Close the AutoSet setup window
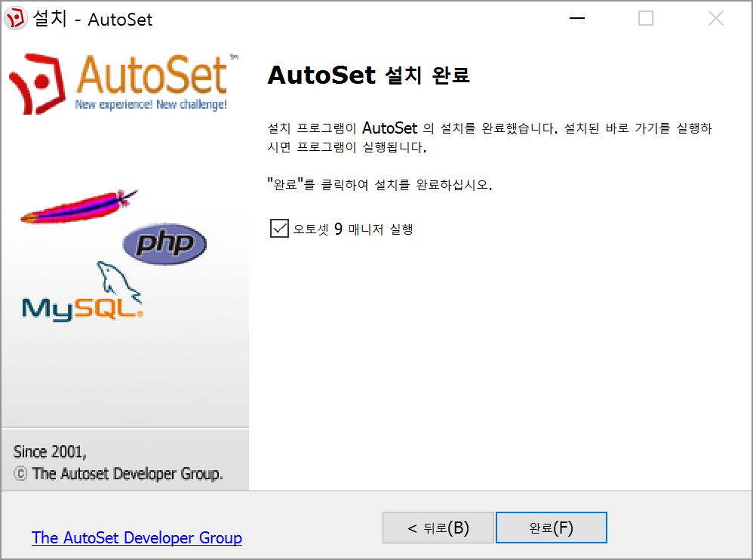 715,18
